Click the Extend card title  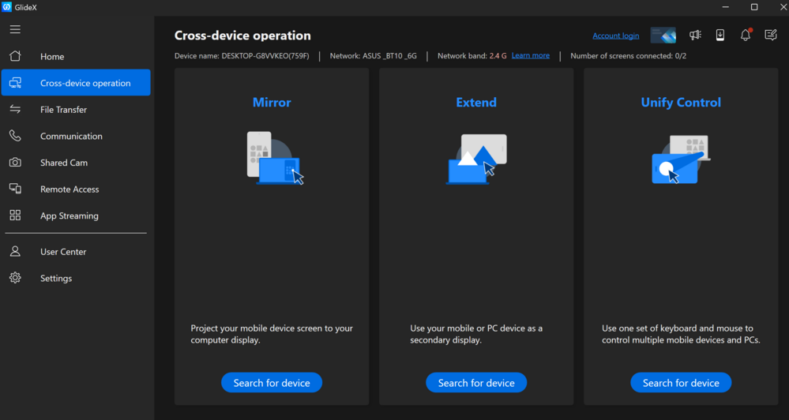click(x=476, y=103)
